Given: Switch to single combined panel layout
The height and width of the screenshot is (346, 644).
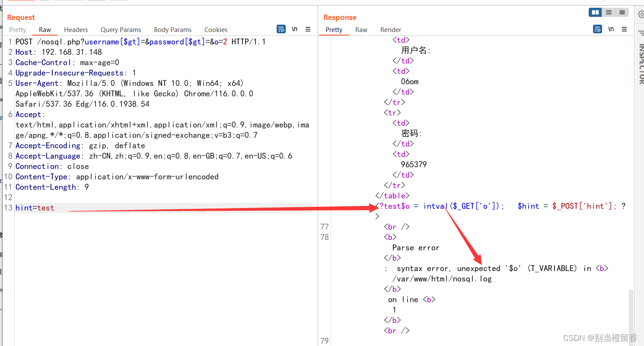Looking at the screenshot, I should [x=622, y=12].
